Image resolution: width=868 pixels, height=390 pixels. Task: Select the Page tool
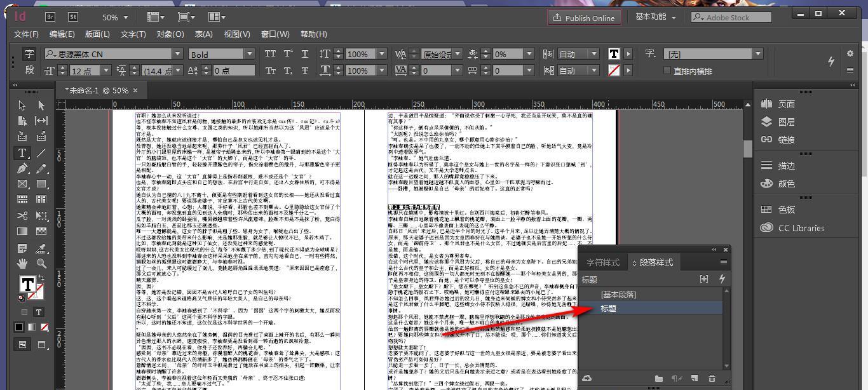(x=22, y=121)
